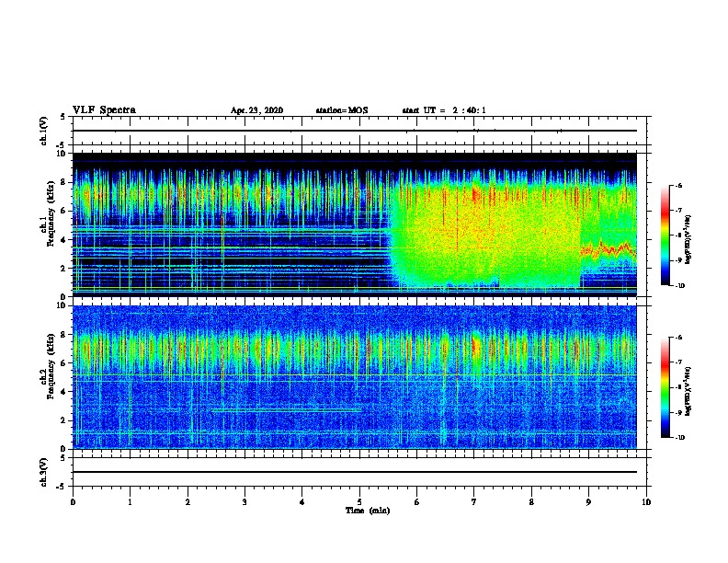Click the "Time (min)" axis label
This screenshot has width=728, height=563.
tap(368, 511)
